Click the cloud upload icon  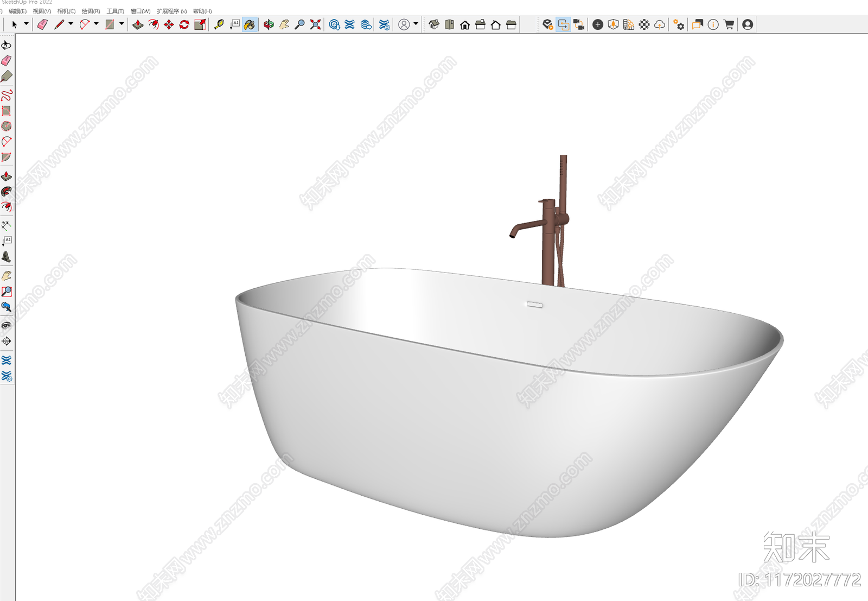tap(660, 24)
